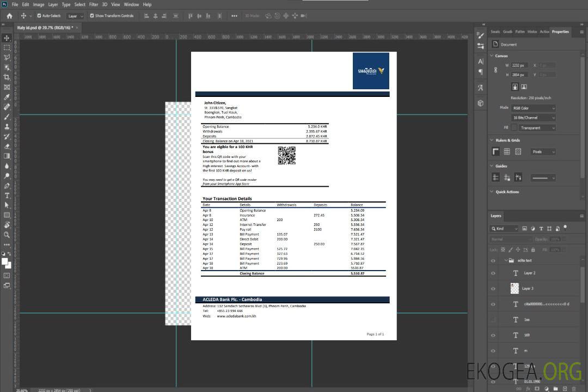The height and width of the screenshot is (392, 588).
Task: Click the Layer 3 thumbnail
Action: (x=515, y=289)
